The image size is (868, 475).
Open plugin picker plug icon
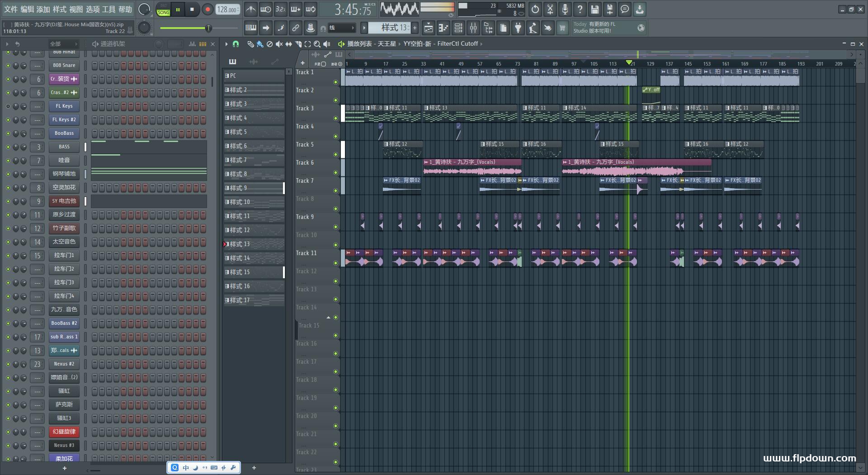518,28
